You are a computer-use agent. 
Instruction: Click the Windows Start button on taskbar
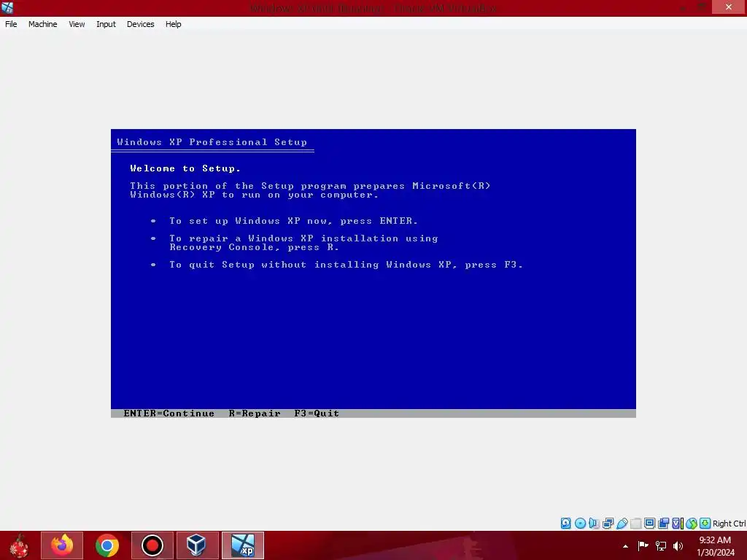click(x=19, y=545)
